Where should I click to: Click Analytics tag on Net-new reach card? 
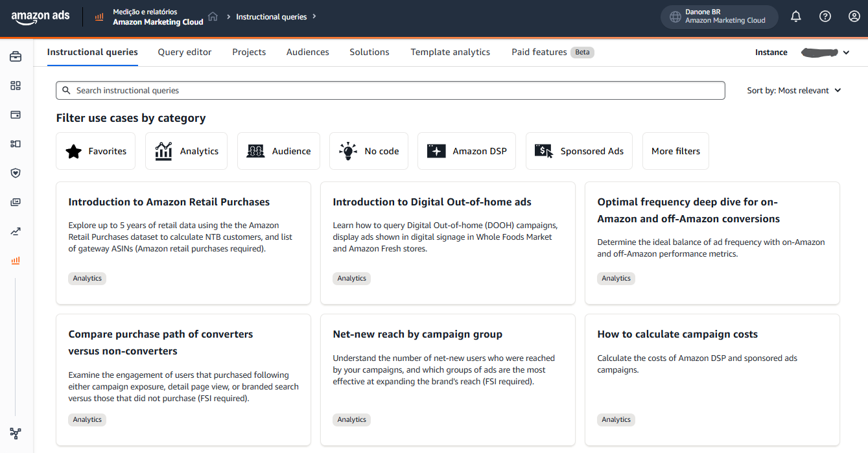pyautogui.click(x=352, y=420)
